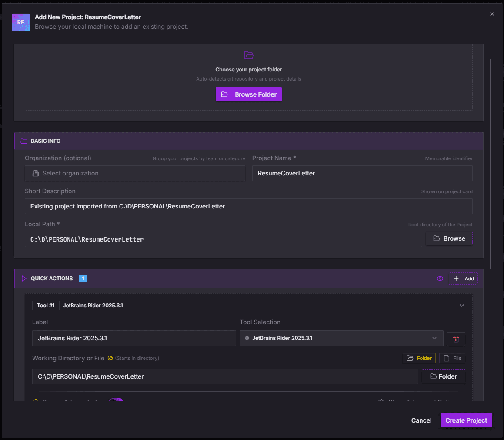504x440 pixels.
Task: Click the yellow folder icon beside Working Directory
Action: pyautogui.click(x=110, y=358)
